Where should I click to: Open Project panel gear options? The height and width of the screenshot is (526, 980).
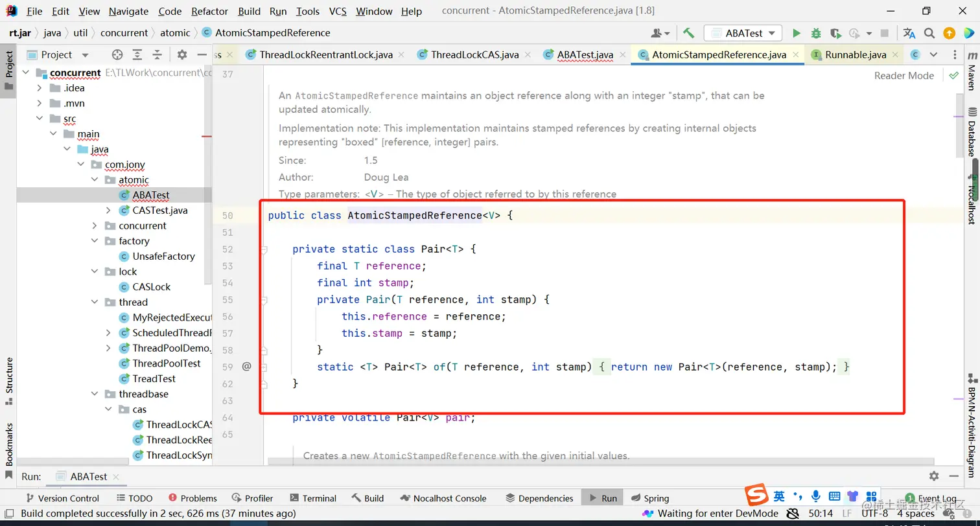(x=182, y=54)
